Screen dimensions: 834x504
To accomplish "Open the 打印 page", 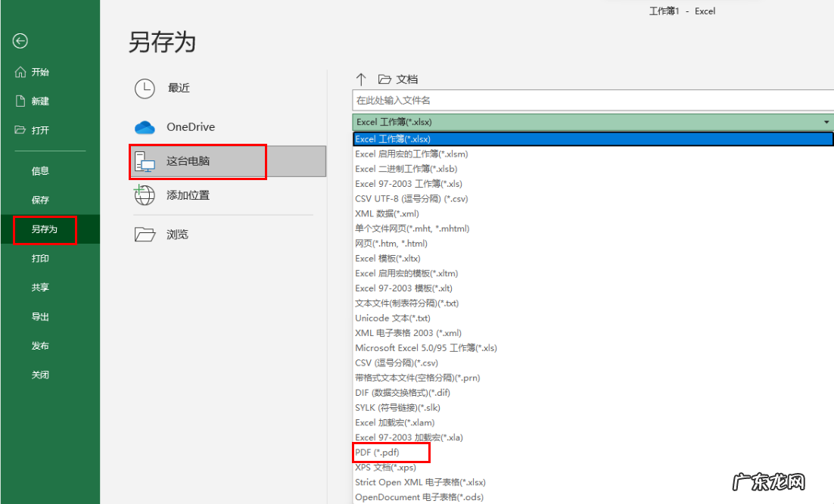I will click(40, 258).
